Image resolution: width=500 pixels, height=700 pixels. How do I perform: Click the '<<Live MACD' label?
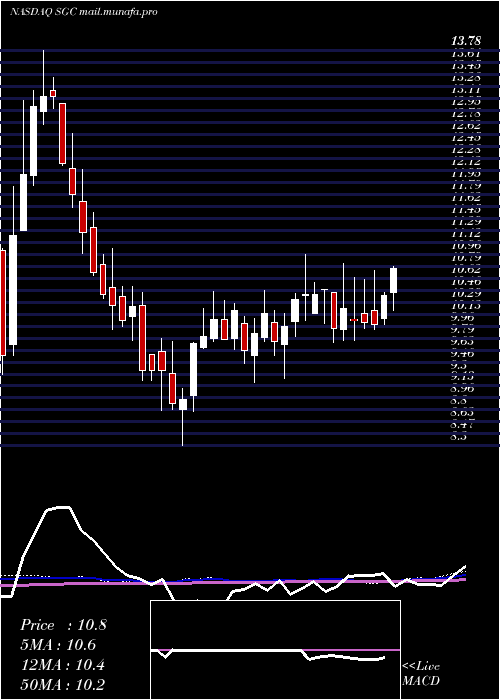pyautogui.click(x=421, y=674)
